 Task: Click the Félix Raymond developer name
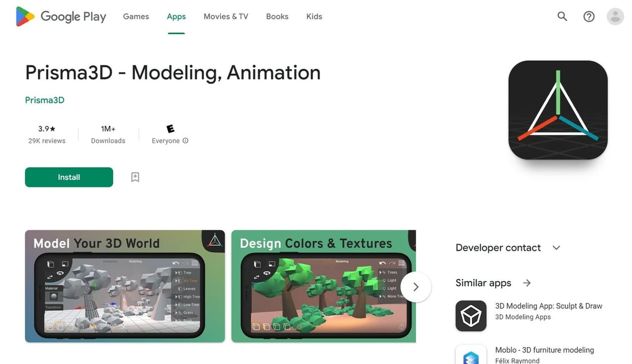tap(517, 361)
